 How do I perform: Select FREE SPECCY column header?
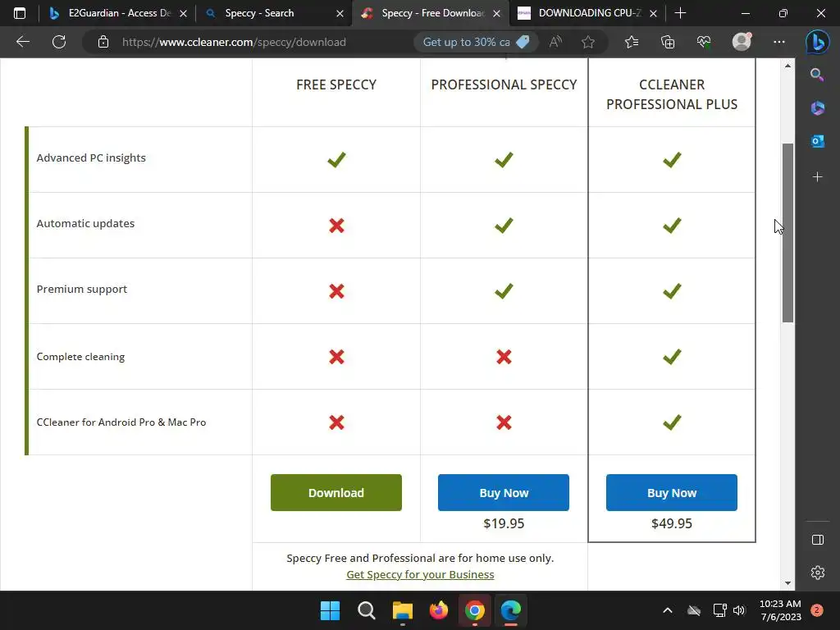[x=336, y=84]
